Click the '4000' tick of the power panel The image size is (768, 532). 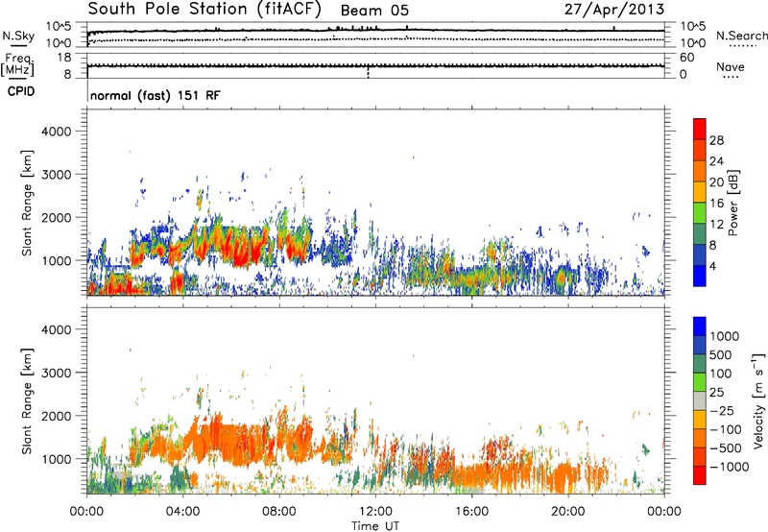pyautogui.click(x=56, y=132)
